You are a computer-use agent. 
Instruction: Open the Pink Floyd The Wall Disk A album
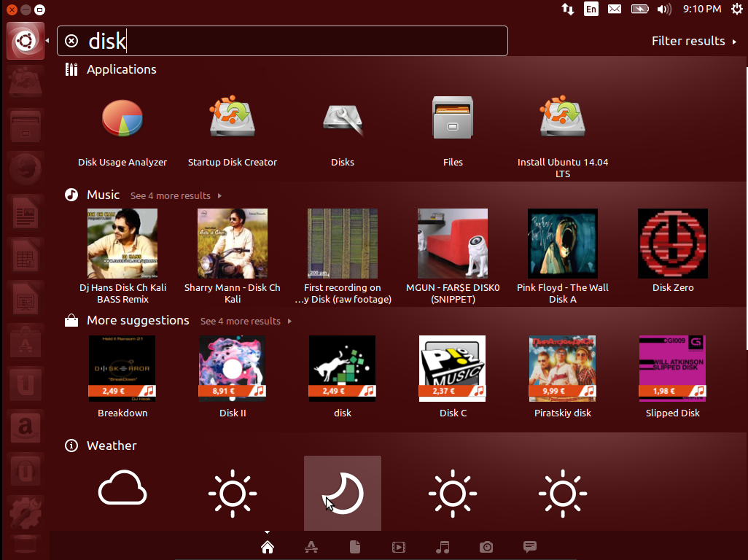[562, 244]
